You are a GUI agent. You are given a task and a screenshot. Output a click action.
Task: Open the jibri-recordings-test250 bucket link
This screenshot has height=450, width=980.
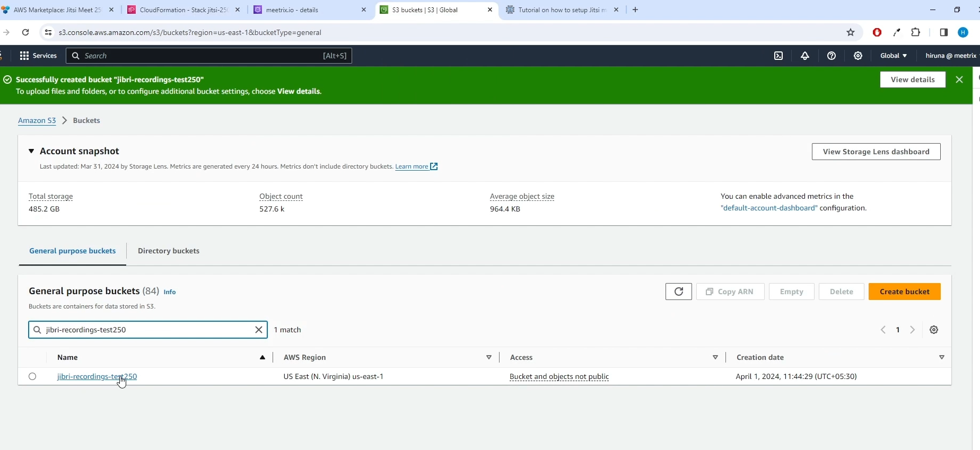97,376
